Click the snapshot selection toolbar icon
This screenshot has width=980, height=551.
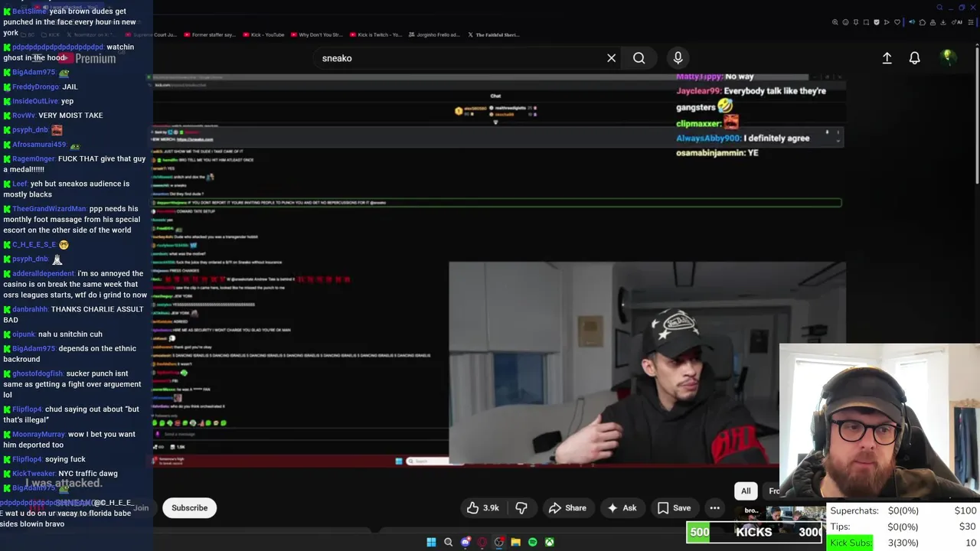point(866,22)
